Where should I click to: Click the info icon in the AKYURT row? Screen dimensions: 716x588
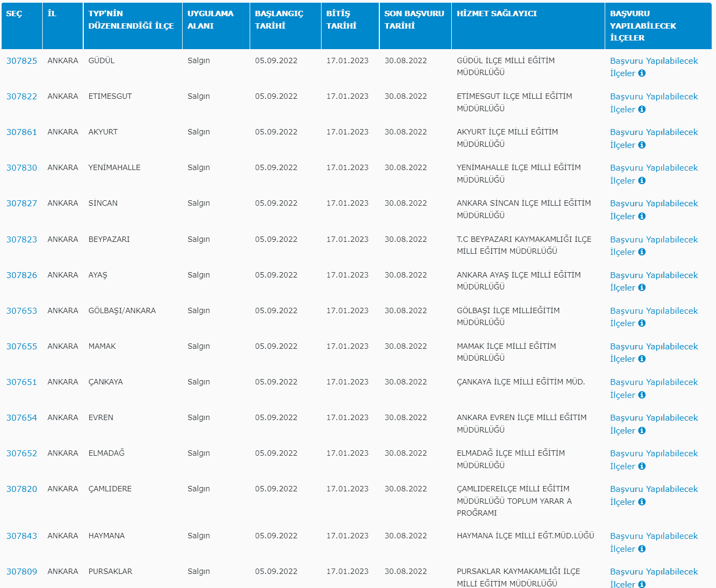tap(641, 145)
